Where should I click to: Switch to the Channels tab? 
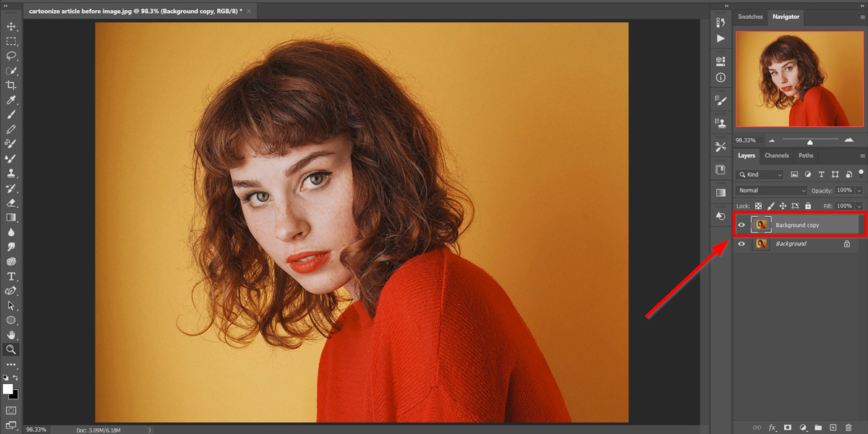click(777, 155)
